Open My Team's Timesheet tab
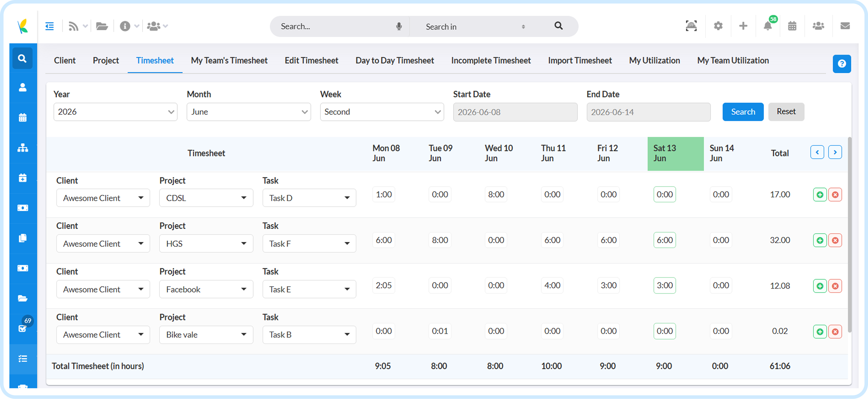 tap(229, 61)
